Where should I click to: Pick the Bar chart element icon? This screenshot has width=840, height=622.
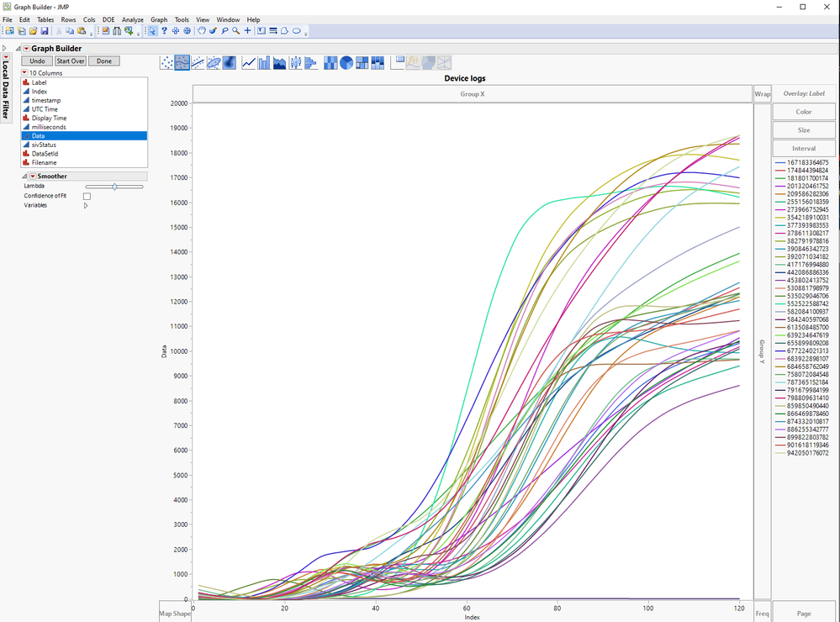coord(264,63)
